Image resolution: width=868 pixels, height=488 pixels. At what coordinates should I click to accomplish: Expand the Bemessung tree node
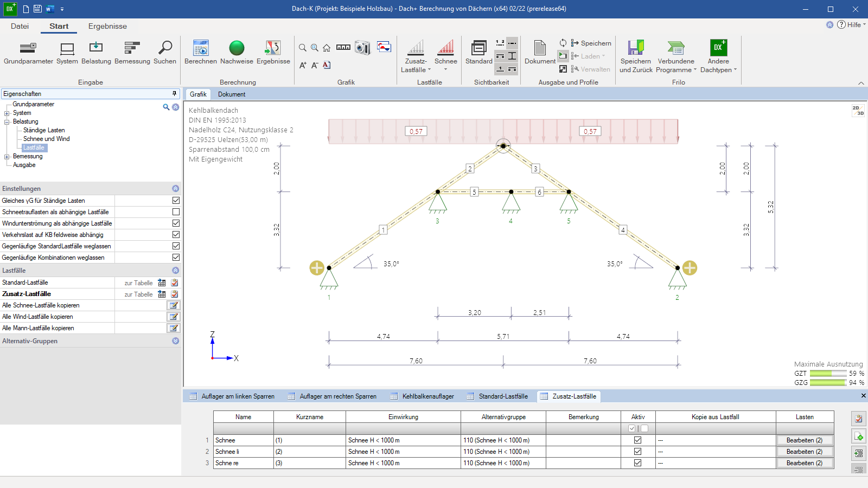[7, 157]
